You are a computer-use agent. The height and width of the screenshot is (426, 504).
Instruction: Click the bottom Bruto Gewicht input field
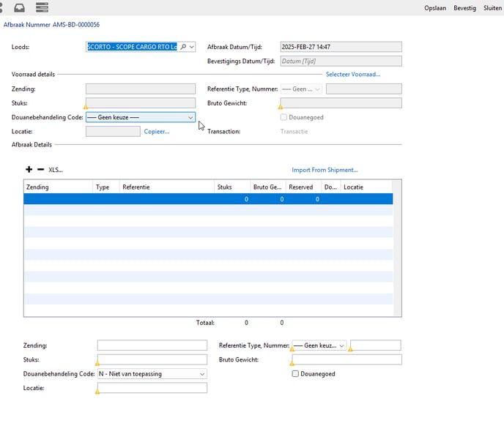346,359
